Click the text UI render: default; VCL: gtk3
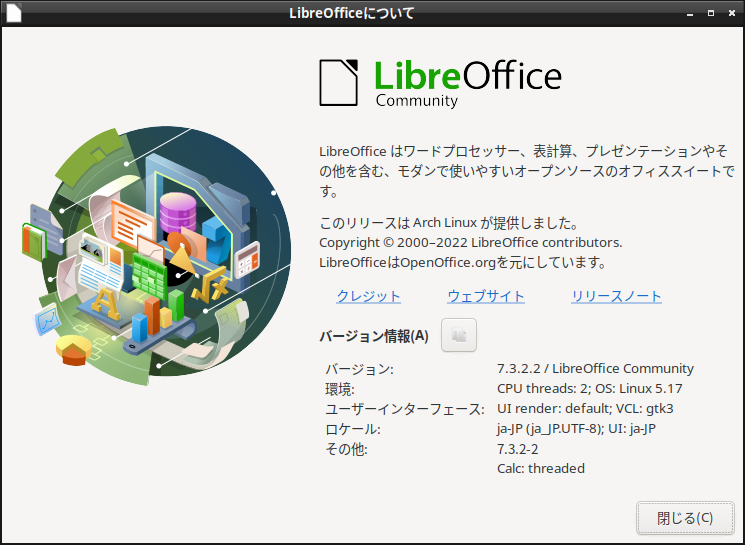Viewport: 745px width, 545px height. [x=585, y=408]
